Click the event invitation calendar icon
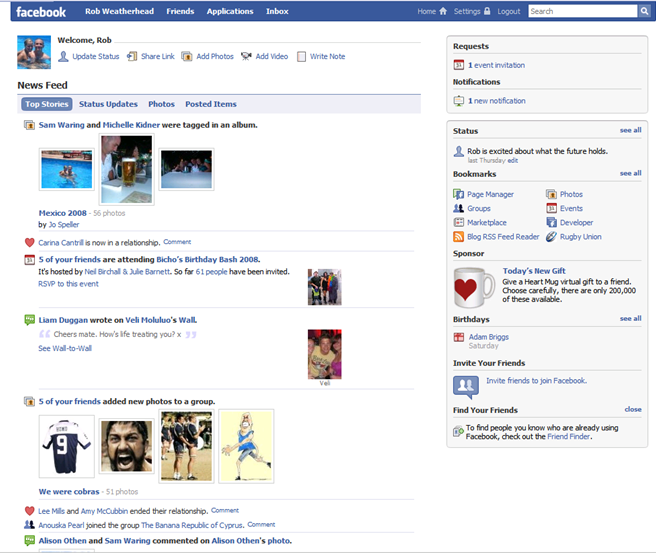The image size is (656, 553). point(459,65)
